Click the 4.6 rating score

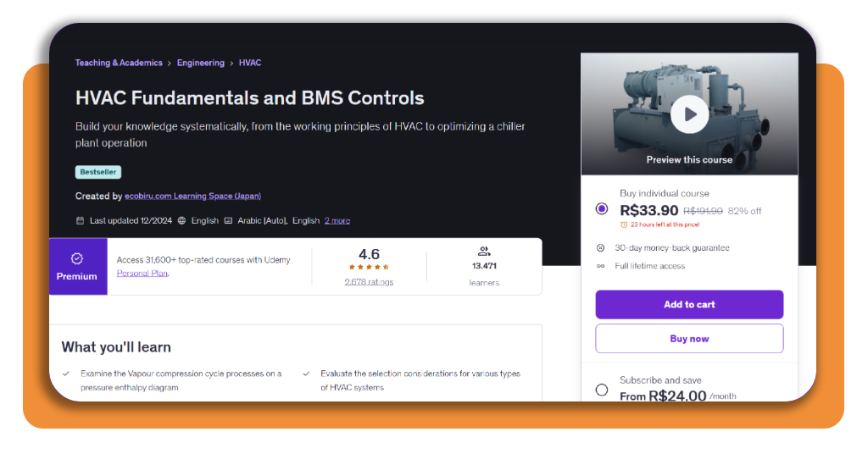(369, 254)
